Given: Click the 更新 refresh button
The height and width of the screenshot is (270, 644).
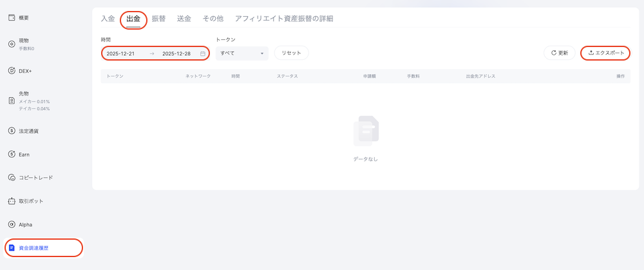Looking at the screenshot, I should 560,53.
